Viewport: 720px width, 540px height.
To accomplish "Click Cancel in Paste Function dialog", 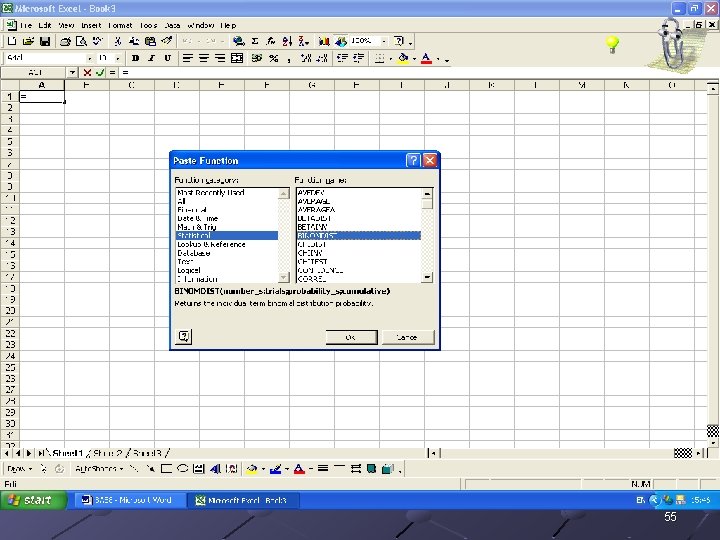I will [408, 337].
